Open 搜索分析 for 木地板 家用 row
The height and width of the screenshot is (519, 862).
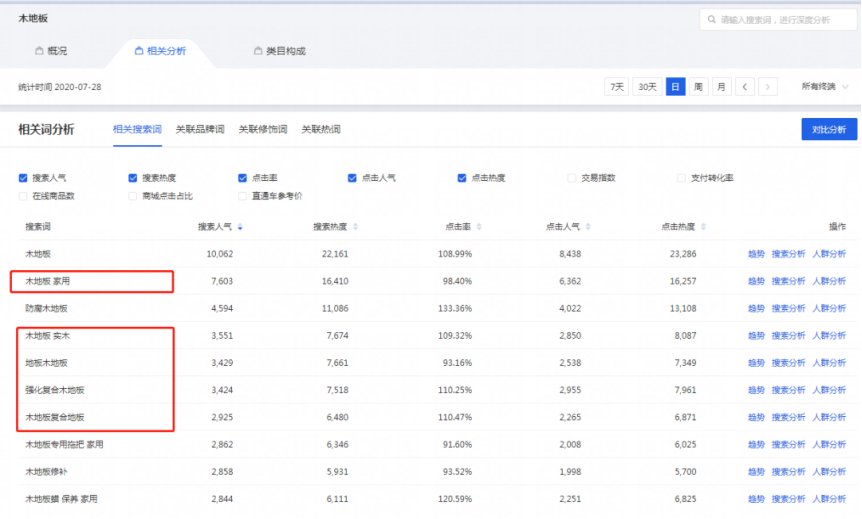point(788,281)
